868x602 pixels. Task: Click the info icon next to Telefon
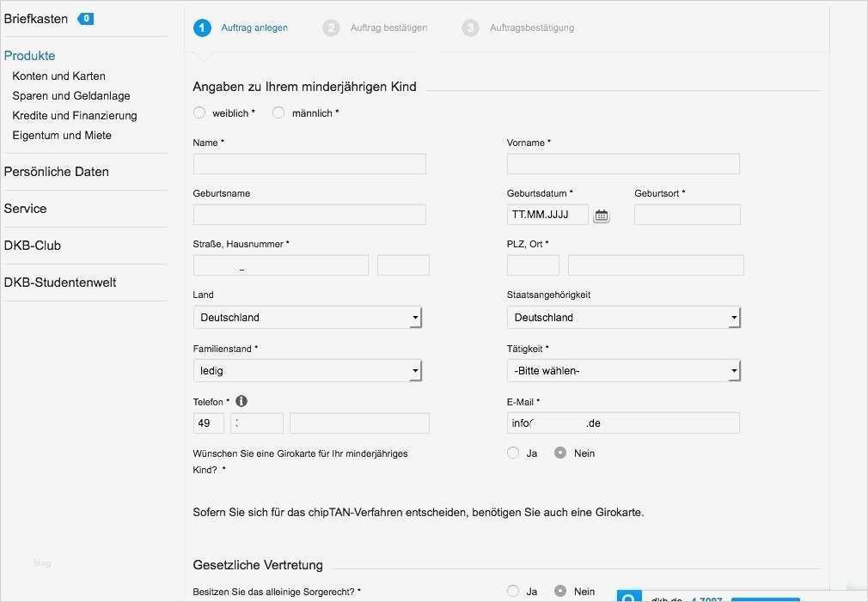[x=241, y=400]
